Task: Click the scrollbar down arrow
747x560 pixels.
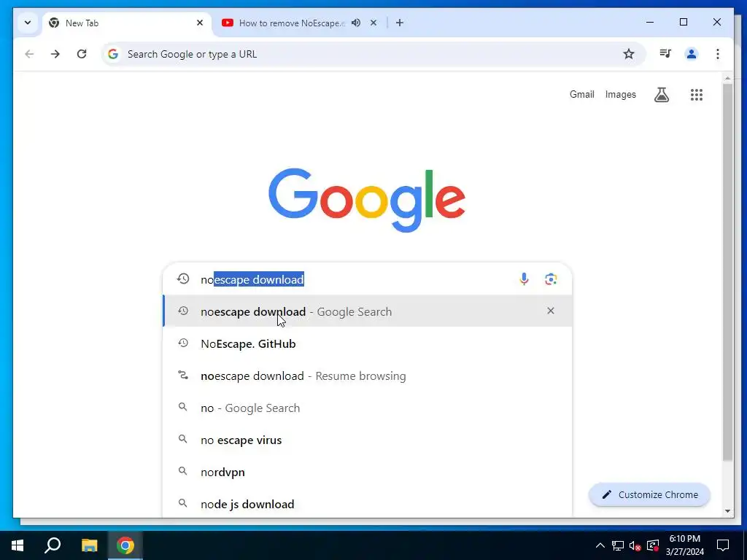Action: (727, 511)
